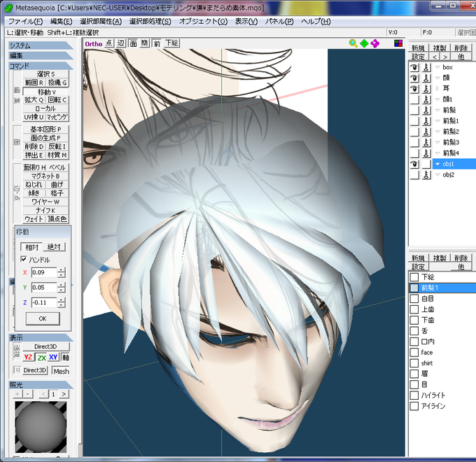The height and width of the screenshot is (462, 476).
Task: Toggle lock icon for obj2 object
Action: [426, 174]
